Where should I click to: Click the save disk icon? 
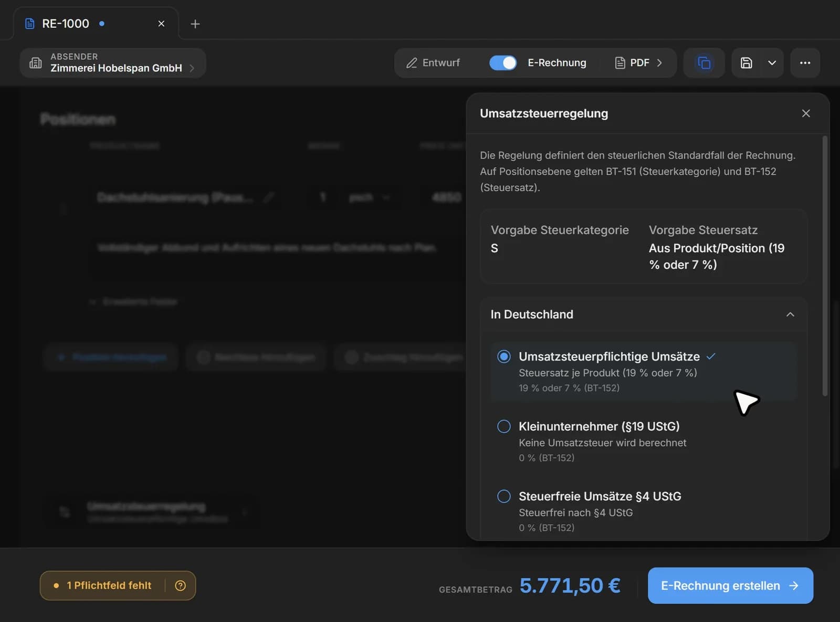(746, 63)
